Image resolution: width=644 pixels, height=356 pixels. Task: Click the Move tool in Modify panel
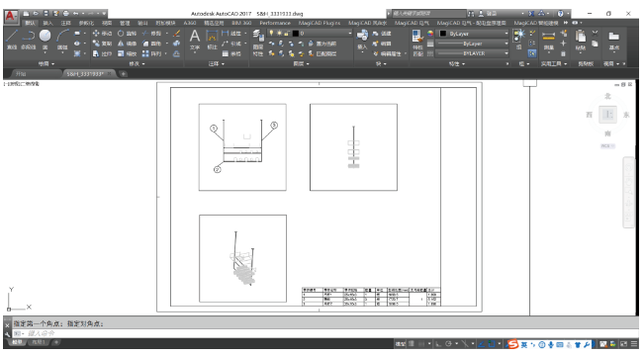(102, 34)
